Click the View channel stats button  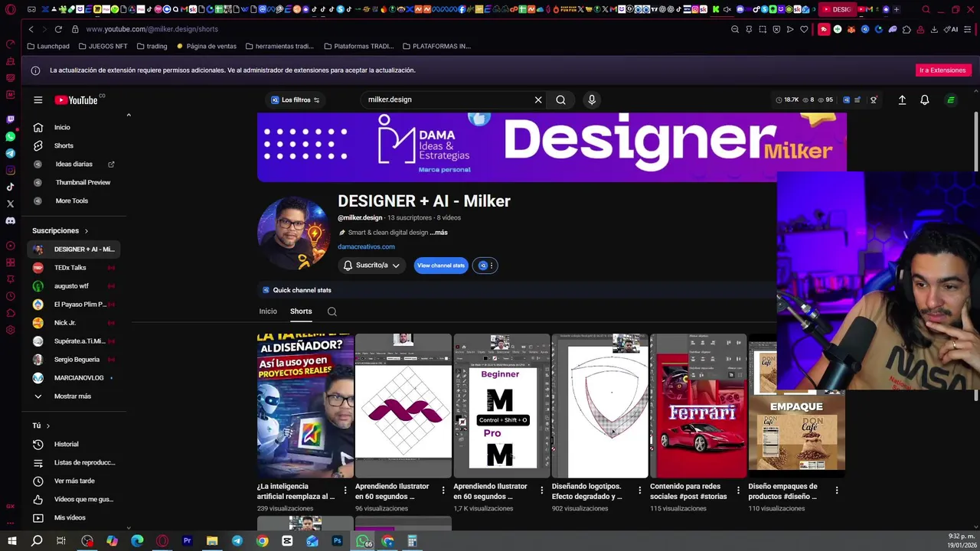[x=440, y=266]
